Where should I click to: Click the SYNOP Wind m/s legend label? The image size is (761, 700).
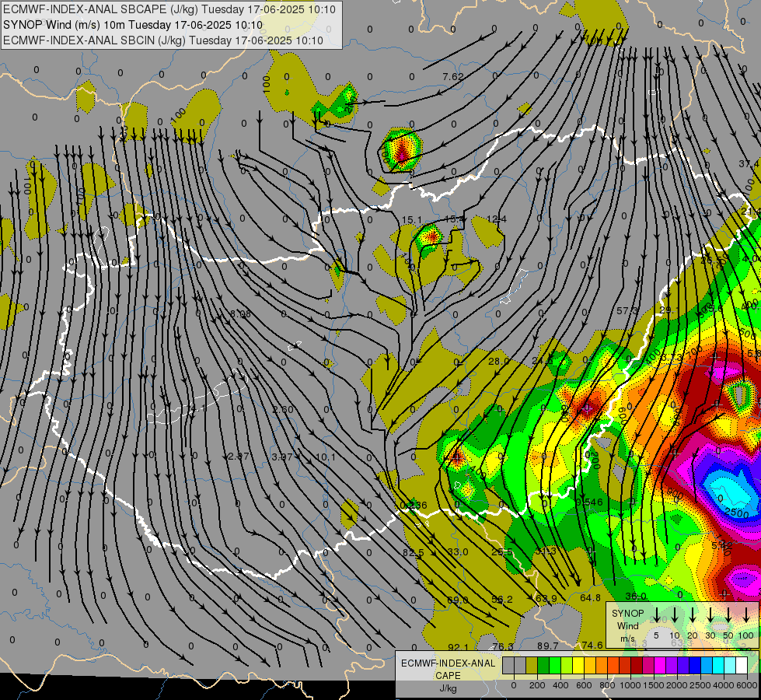(627, 625)
